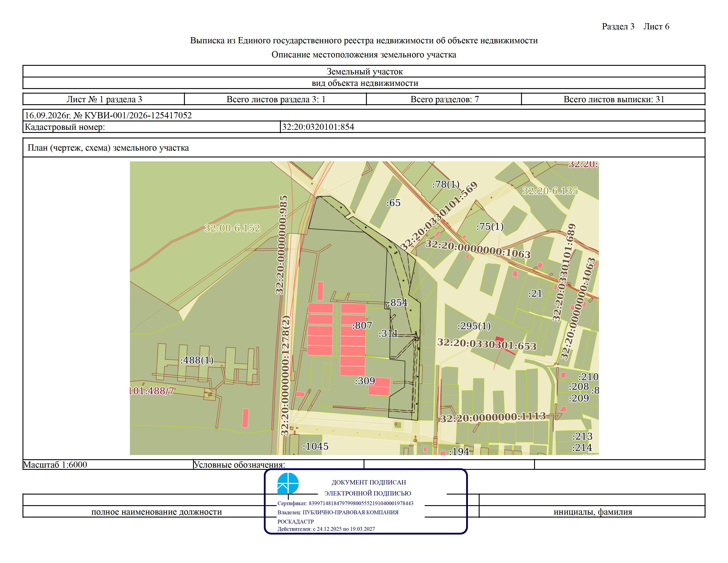Click parcel label :854 on the map
Image resolution: width=728 pixels, height=563 pixels.
[x=398, y=302]
